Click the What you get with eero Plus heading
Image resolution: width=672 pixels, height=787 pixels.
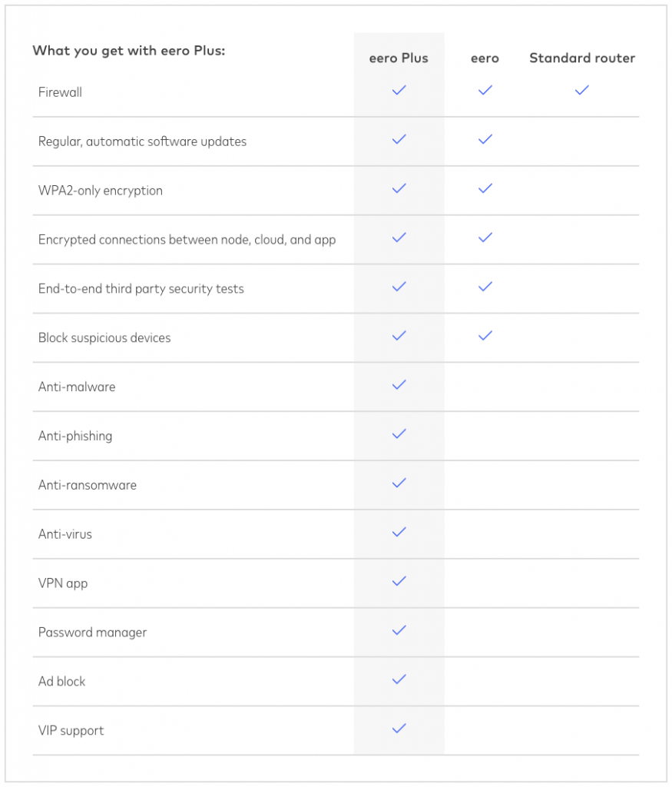[x=129, y=51]
